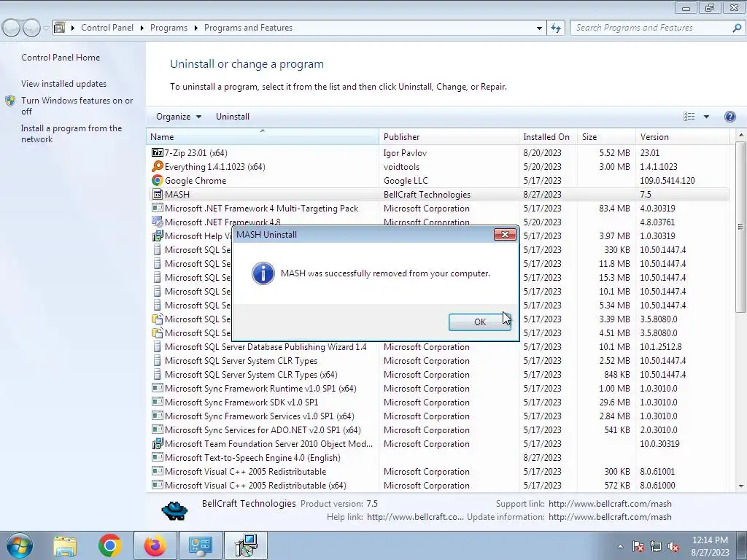
Task: Click icon of SQL Server Database Publishing Wizard
Action: 158,346
